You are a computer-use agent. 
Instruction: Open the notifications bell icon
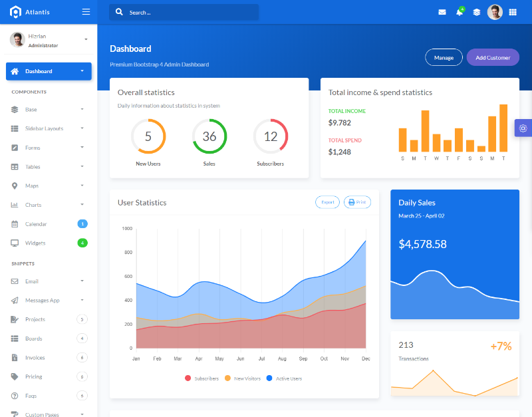pyautogui.click(x=460, y=12)
